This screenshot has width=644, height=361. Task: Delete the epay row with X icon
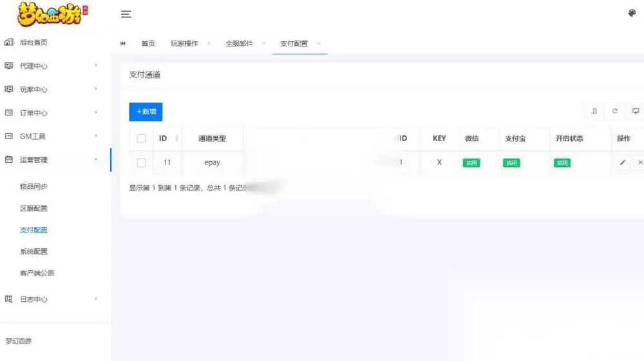(x=640, y=162)
